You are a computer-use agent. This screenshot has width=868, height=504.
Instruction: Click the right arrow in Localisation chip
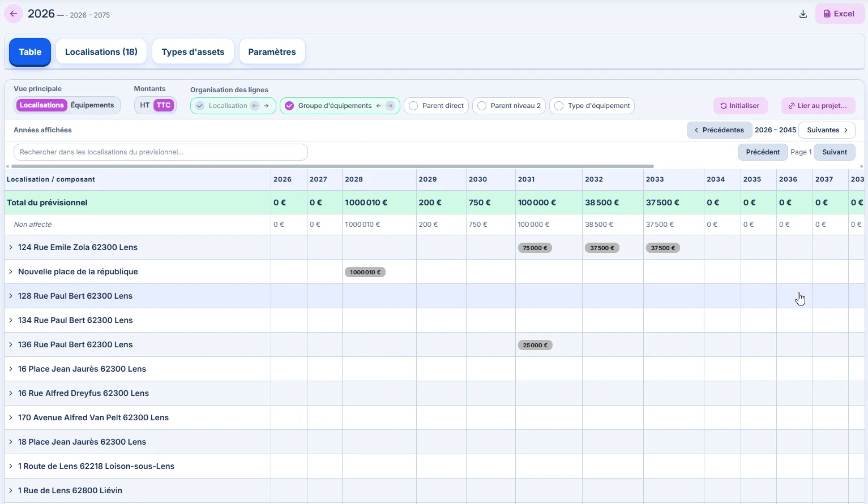266,106
